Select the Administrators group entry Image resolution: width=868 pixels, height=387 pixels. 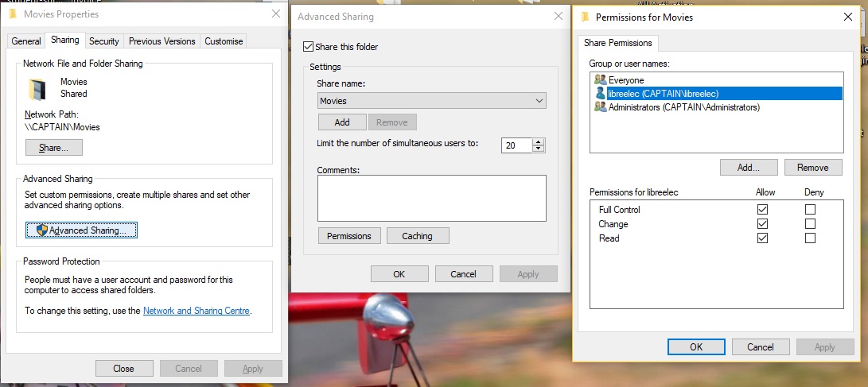pos(683,107)
